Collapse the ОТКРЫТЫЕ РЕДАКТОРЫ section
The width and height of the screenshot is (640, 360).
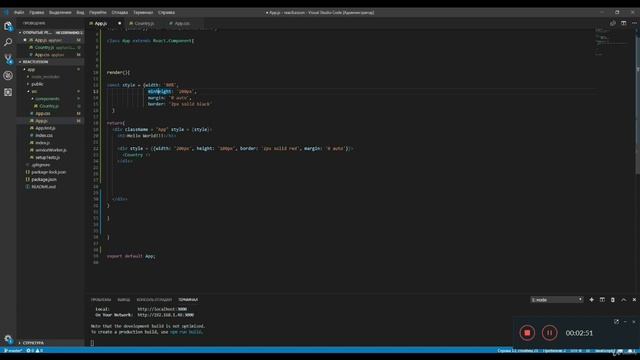(50, 32)
